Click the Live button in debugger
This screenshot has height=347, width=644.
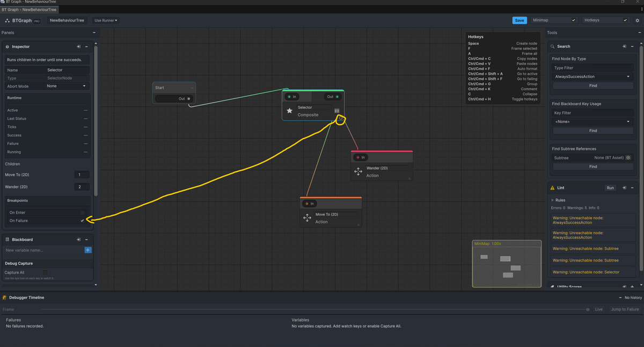[599, 309]
